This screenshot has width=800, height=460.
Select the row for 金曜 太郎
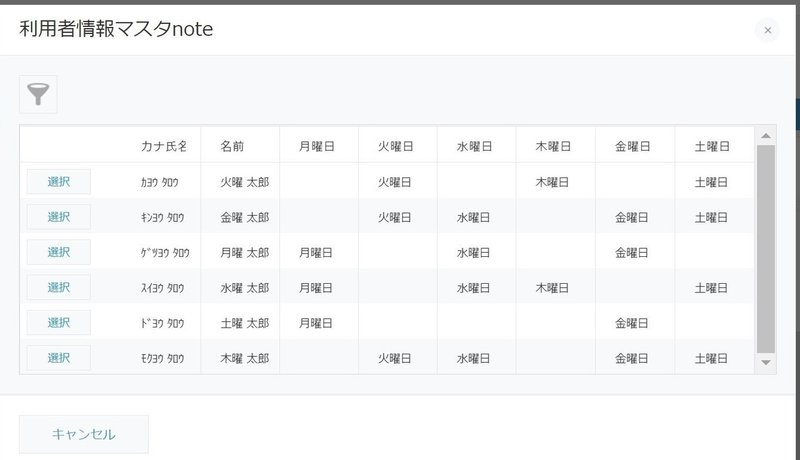58,217
